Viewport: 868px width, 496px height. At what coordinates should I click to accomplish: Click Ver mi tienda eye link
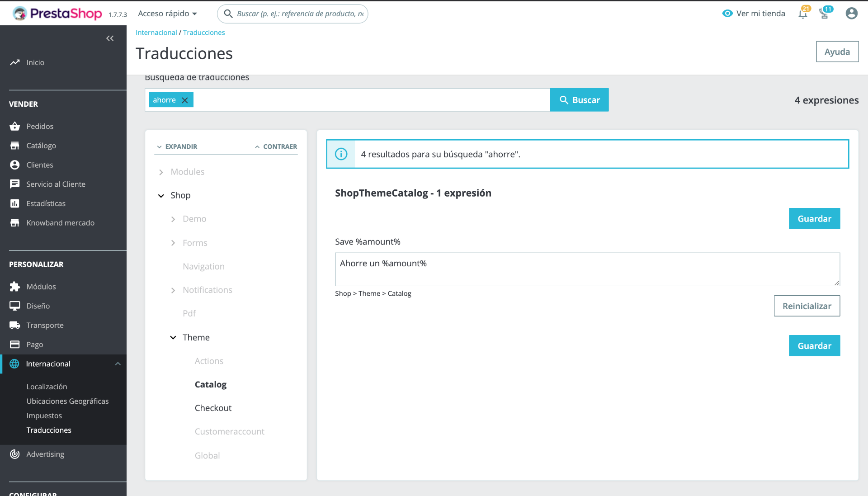click(754, 14)
